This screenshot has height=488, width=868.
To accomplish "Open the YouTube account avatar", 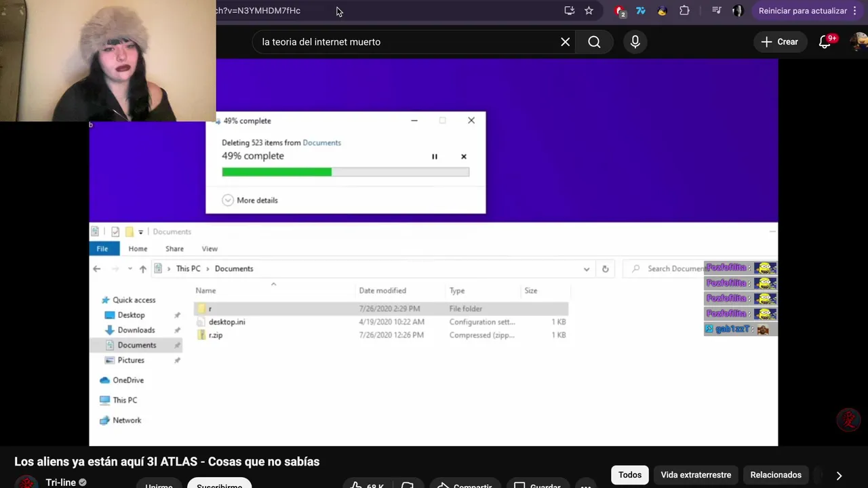I will pyautogui.click(x=859, y=42).
